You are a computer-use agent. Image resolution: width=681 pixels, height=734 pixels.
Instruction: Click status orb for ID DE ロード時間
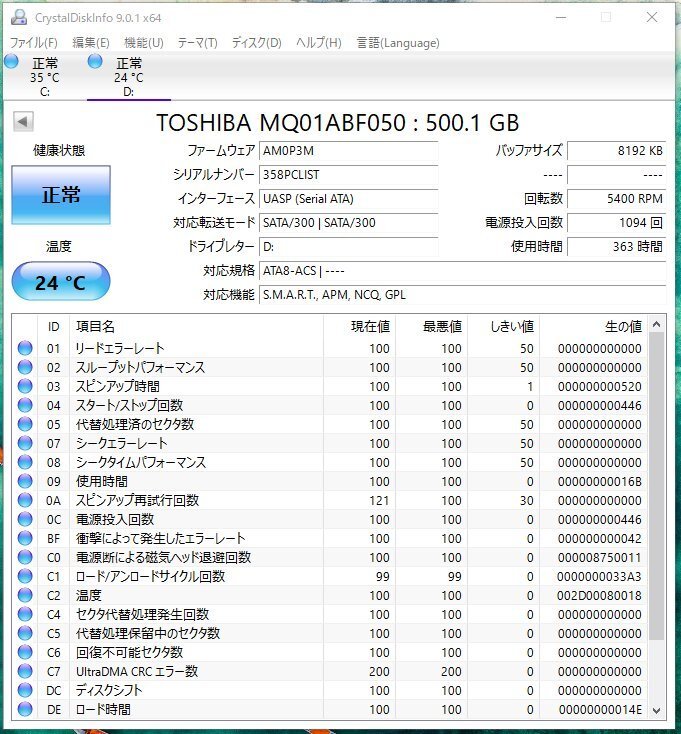point(25,709)
